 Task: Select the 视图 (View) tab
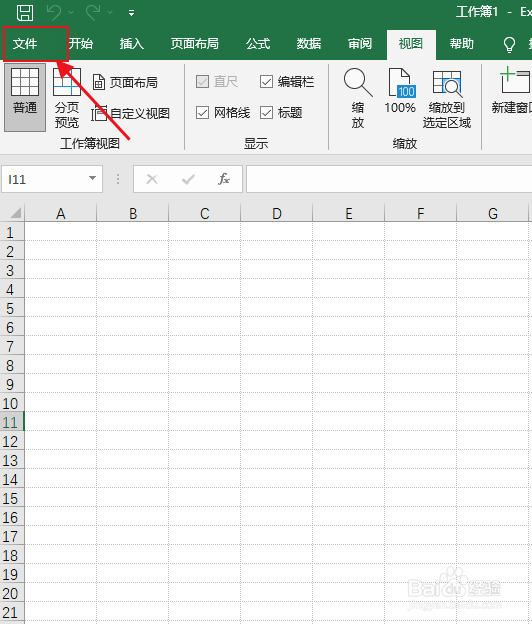point(411,44)
